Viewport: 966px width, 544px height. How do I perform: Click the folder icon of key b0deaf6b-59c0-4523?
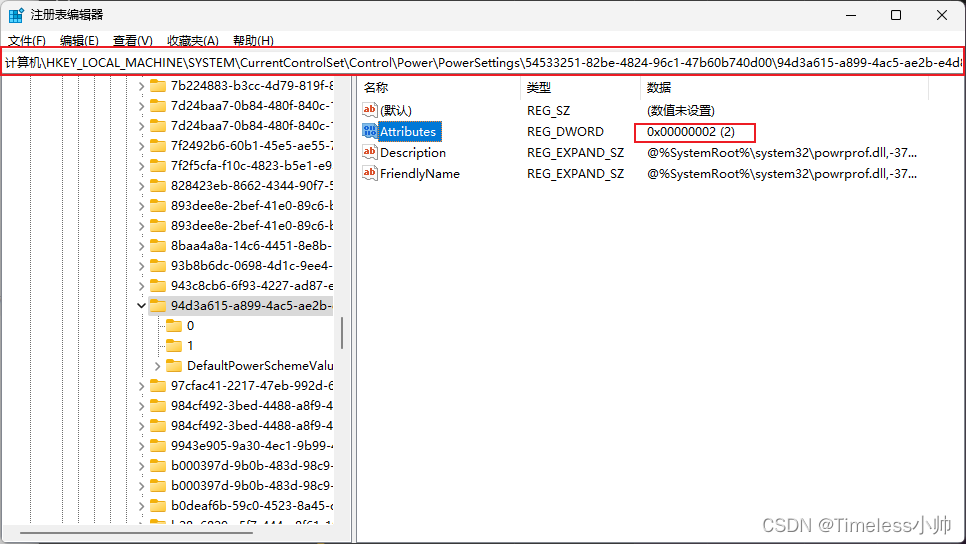click(158, 506)
